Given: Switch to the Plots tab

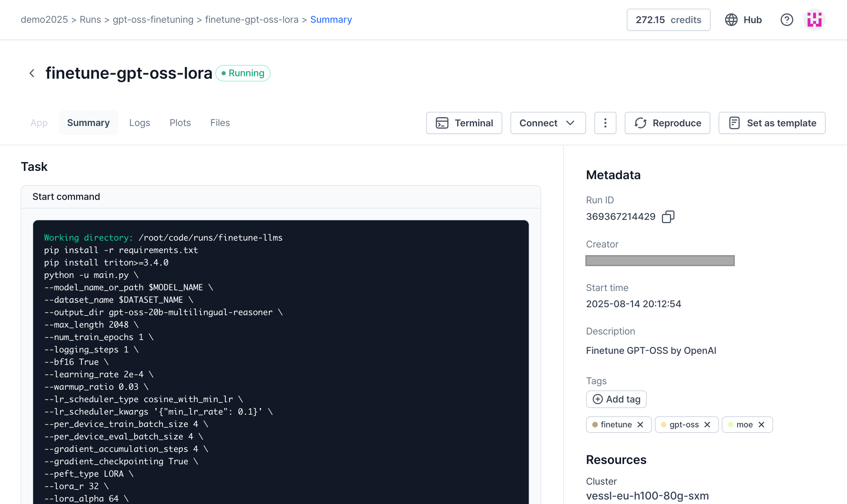Looking at the screenshot, I should pyautogui.click(x=180, y=123).
